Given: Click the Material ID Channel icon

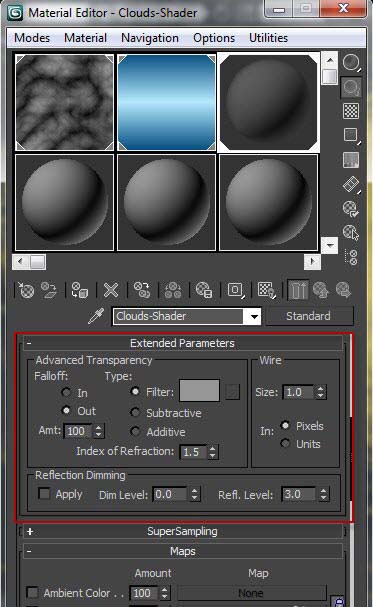Looking at the screenshot, I should [236, 290].
